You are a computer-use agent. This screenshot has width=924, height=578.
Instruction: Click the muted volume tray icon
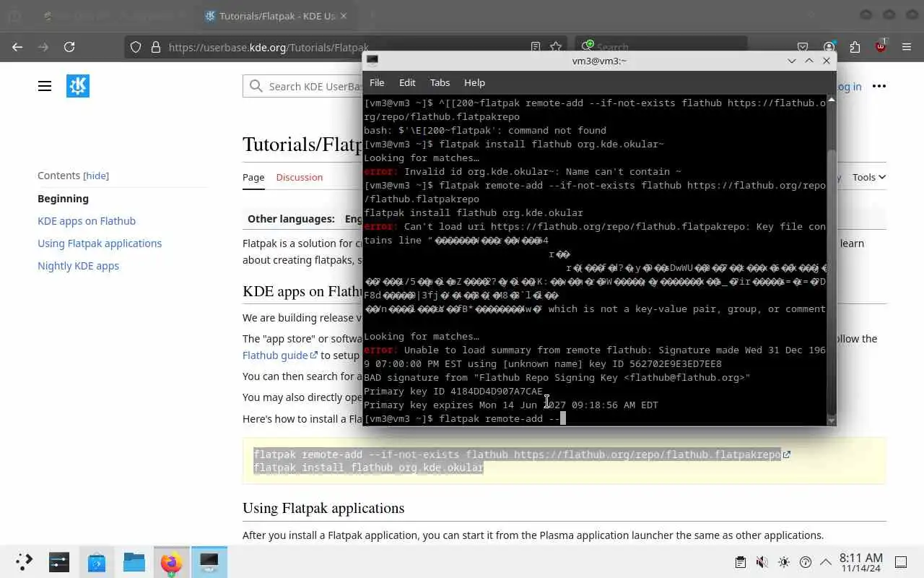[762, 562]
